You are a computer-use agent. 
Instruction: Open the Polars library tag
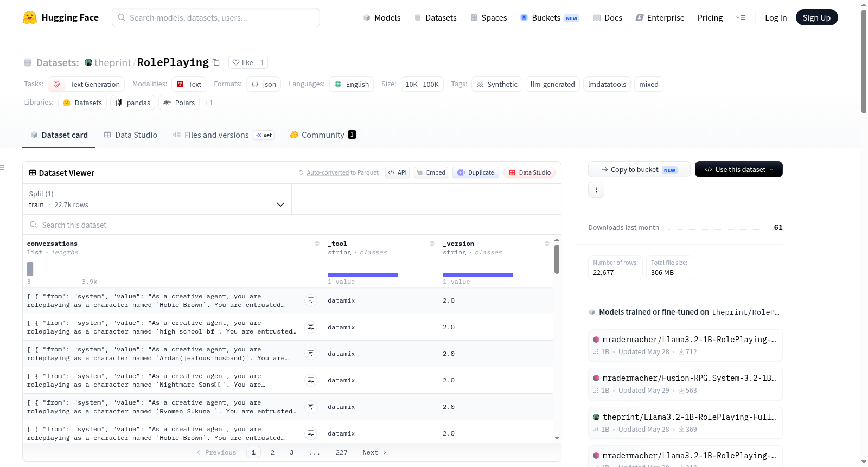click(179, 103)
